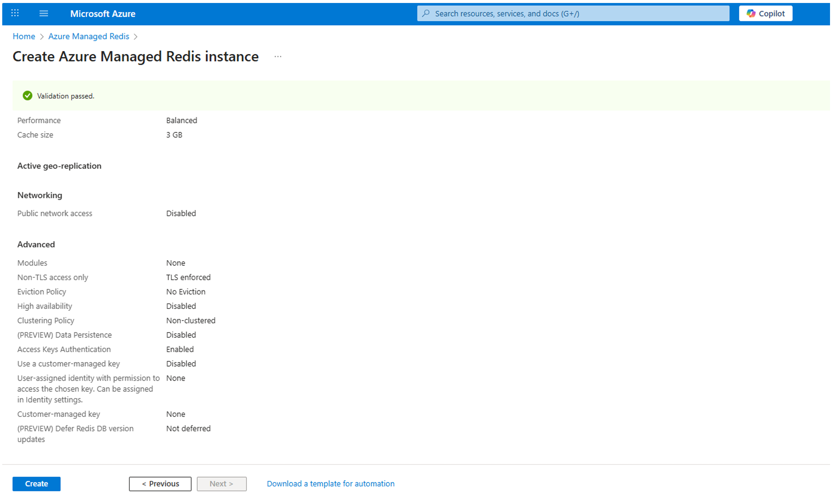Click the green Validation passed checkmark icon
Screen dimensions: 833x504
coord(27,96)
